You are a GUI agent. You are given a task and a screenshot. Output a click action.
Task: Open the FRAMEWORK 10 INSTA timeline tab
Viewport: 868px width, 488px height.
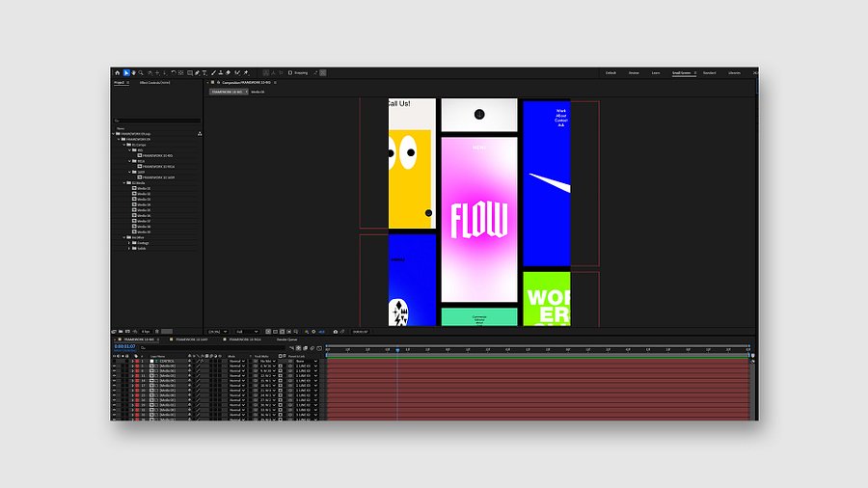pyautogui.click(x=245, y=339)
